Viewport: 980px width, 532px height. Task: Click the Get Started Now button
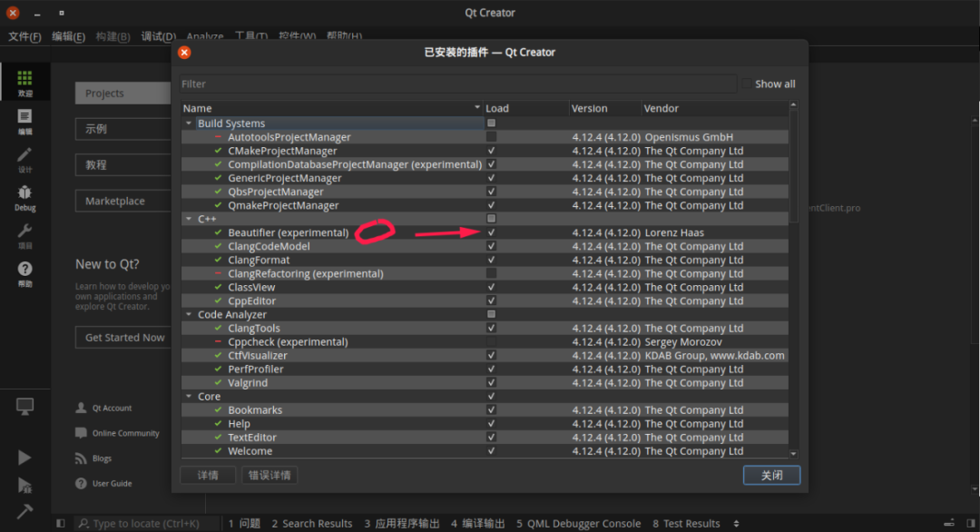(122, 337)
